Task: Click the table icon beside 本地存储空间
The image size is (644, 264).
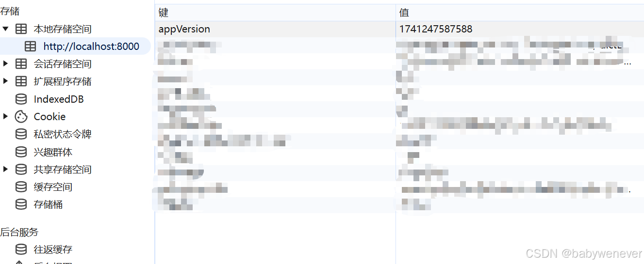Action: click(21, 29)
